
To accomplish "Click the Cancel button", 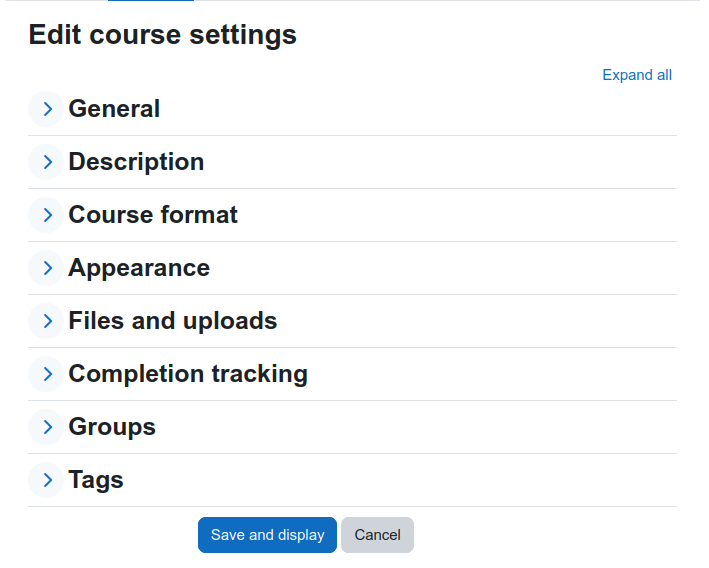I will pos(378,535).
